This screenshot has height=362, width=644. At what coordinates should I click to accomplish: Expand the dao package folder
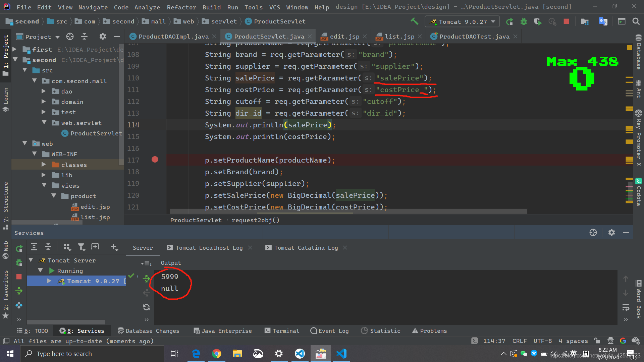click(44, 91)
